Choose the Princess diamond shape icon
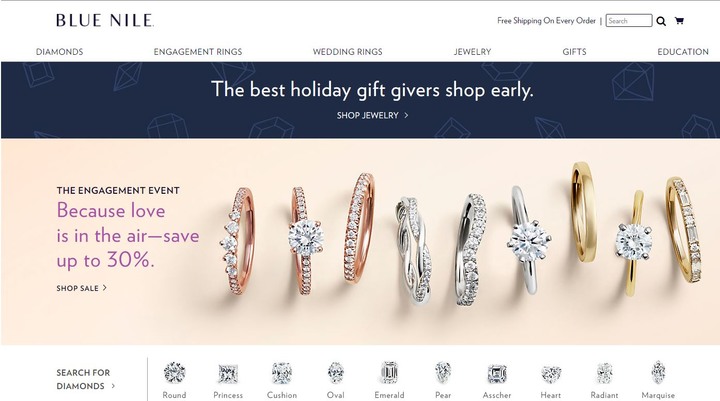 228,373
